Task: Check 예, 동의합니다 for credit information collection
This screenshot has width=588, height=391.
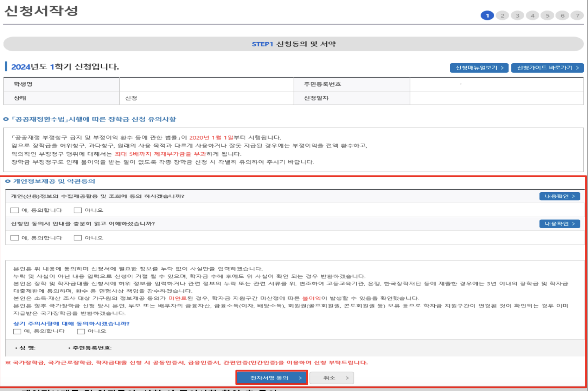Action: point(14,210)
